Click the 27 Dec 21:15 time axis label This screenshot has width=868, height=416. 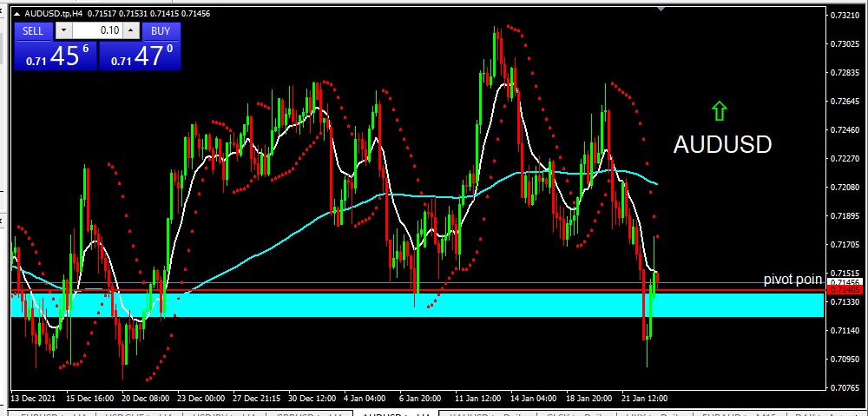(256, 399)
